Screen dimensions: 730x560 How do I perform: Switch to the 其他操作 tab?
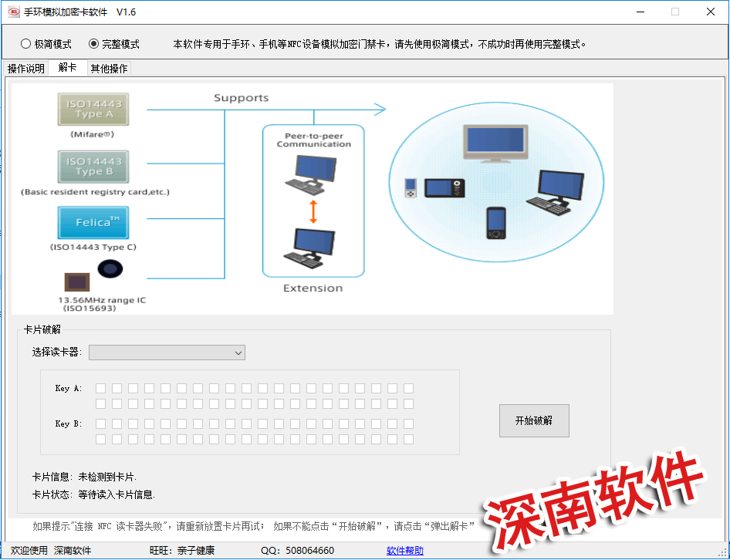(109, 69)
